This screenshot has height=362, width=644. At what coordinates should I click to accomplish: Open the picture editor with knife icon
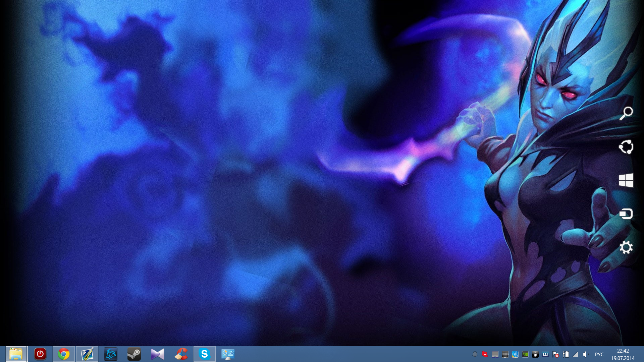[x=87, y=354]
